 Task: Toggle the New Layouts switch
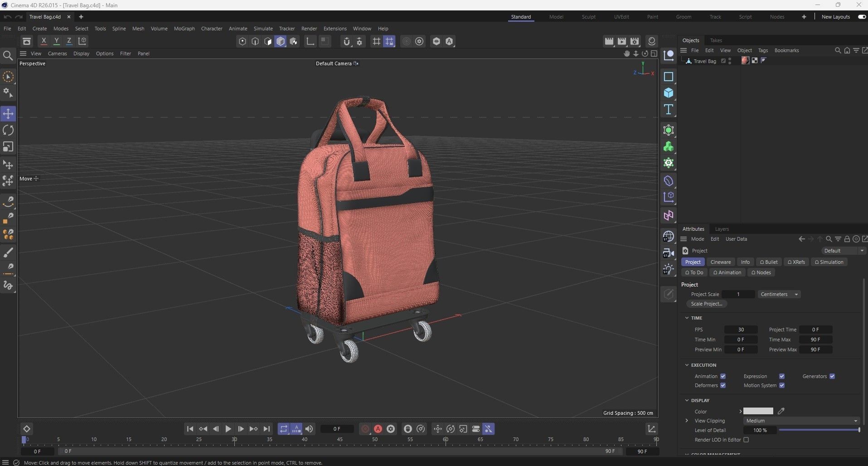point(862,17)
